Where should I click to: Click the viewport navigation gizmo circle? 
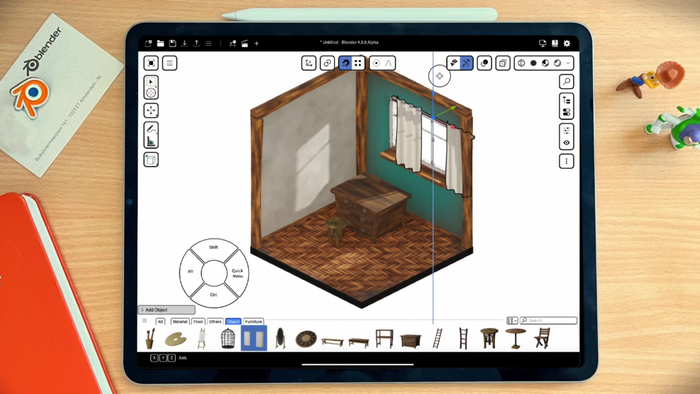click(440, 76)
